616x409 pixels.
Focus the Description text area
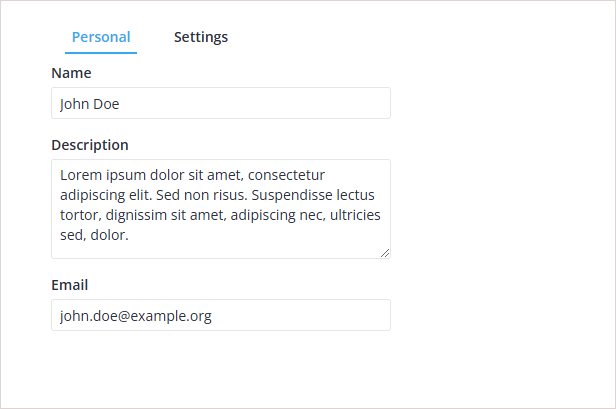220,248
